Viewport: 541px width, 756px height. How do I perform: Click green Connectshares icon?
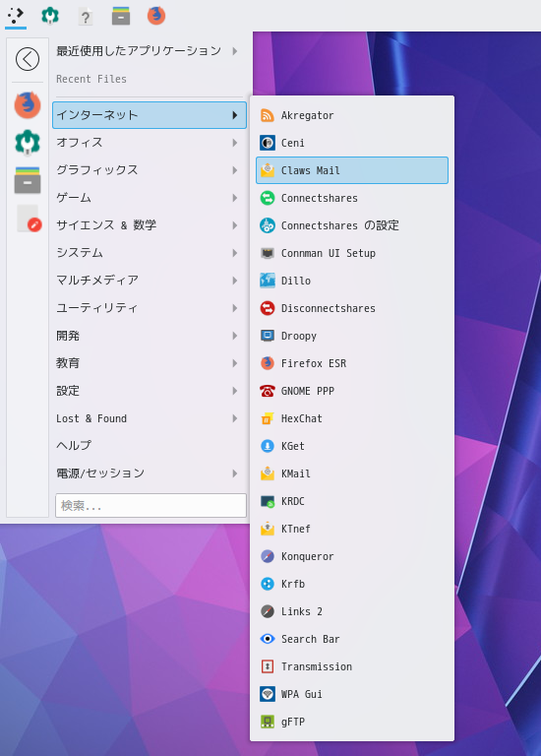pyautogui.click(x=268, y=198)
